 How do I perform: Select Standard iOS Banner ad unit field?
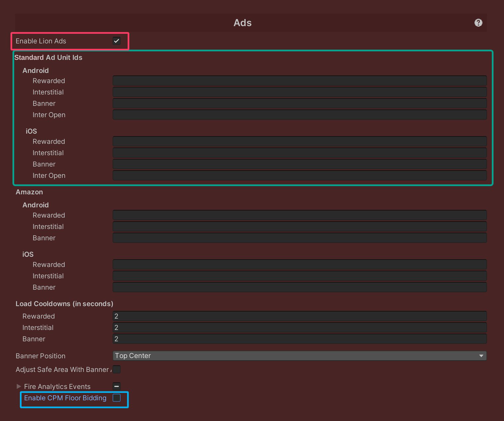(x=299, y=164)
